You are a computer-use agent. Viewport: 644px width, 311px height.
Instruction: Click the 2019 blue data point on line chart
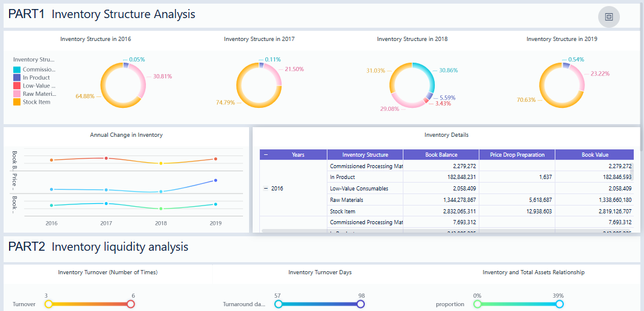coord(215,180)
